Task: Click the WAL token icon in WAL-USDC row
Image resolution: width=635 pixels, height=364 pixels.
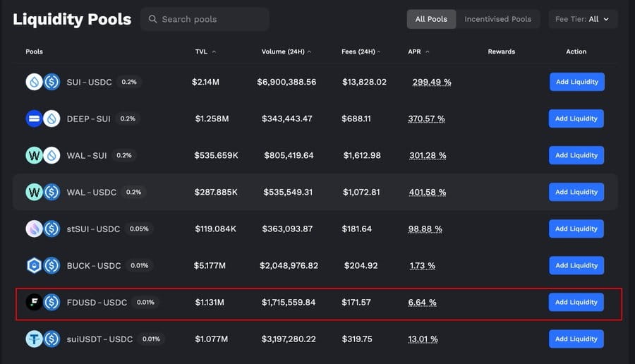Action: point(34,192)
